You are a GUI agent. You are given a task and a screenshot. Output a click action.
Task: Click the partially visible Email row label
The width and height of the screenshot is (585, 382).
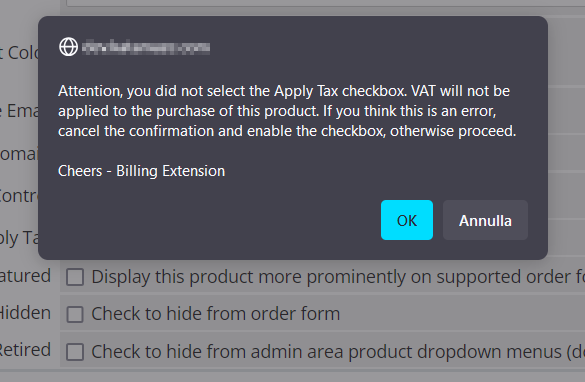[19, 111]
